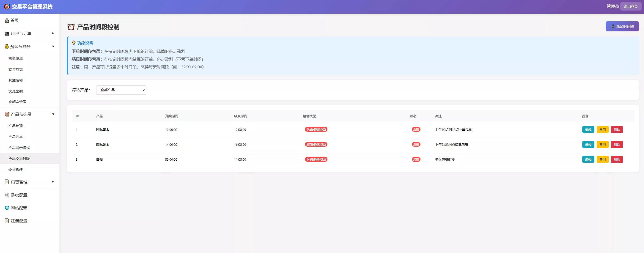
Task: Delete the 白银 row with 删除
Action: pos(617,160)
